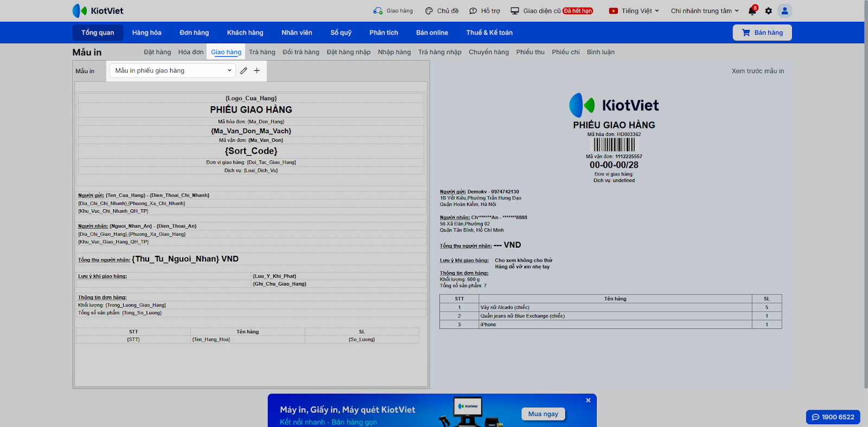Screen dimensions: 868x427
Task: Add new print template with plus icon
Action: (x=257, y=70)
